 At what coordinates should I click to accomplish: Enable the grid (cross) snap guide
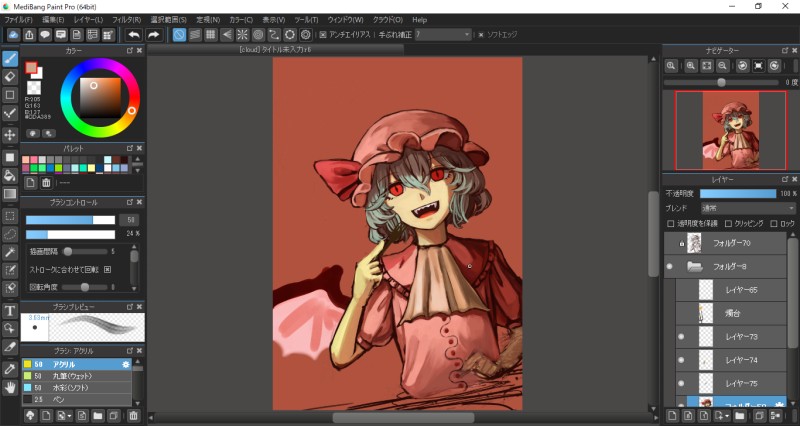pos(211,35)
